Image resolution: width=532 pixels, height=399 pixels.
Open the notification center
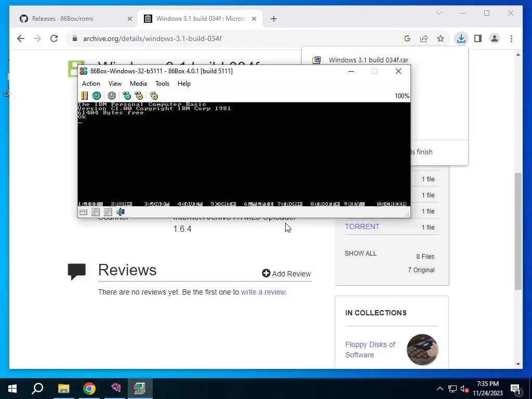(516, 389)
